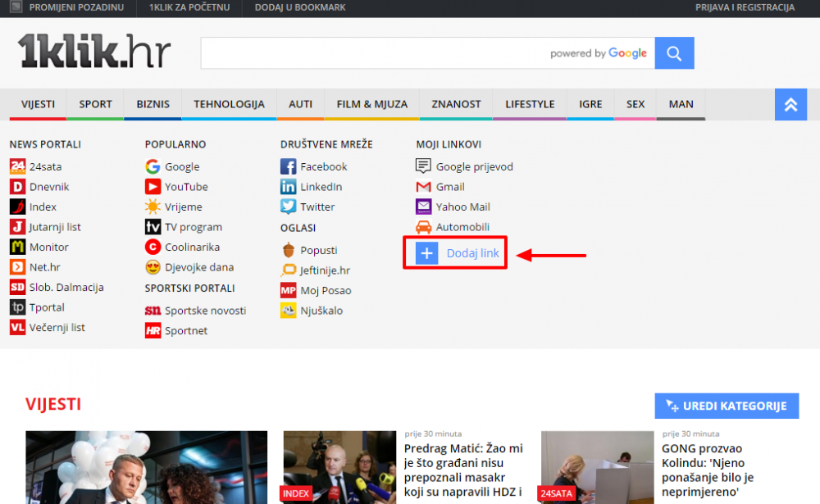Viewport: 820px width, 504px height.
Task: Click the 24sata site icon
Action: [17, 166]
